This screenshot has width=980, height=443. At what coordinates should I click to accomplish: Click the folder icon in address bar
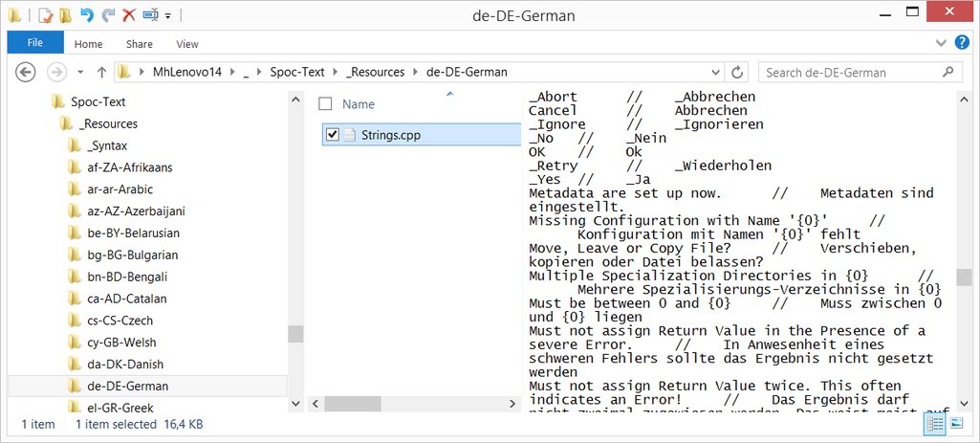[x=124, y=72]
